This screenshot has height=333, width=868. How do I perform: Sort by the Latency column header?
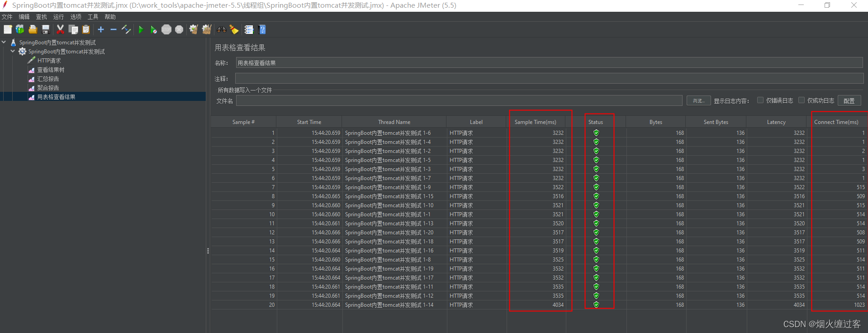[776, 122]
